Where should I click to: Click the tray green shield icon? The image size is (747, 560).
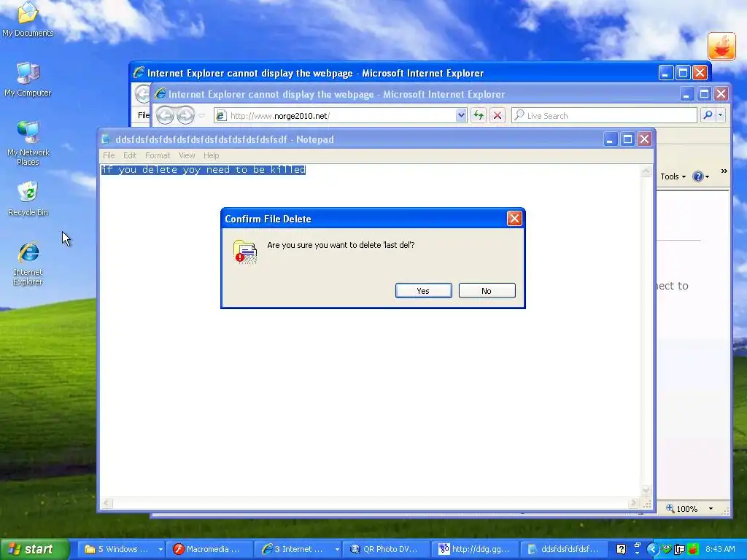pos(667,549)
